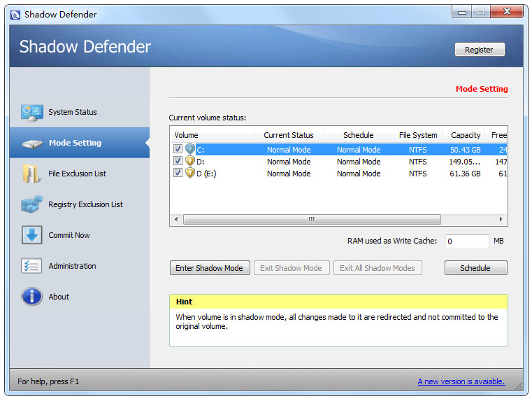The image size is (532, 401).
Task: Click the System Status monitor icon
Action: (31, 113)
